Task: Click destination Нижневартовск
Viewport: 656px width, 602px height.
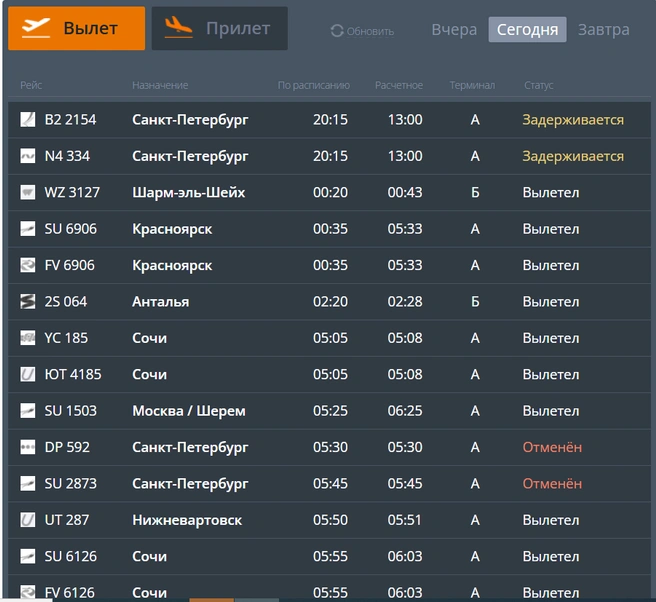Action: (187, 520)
